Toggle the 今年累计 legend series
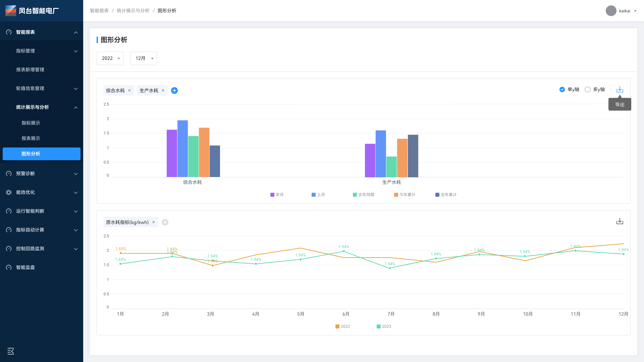This screenshot has width=644, height=362. pyautogui.click(x=405, y=195)
